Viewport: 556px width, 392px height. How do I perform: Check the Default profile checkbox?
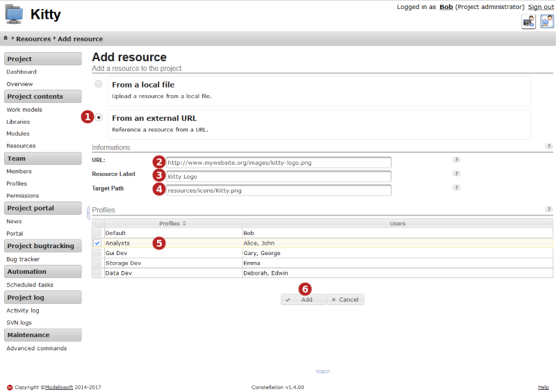tap(97, 233)
